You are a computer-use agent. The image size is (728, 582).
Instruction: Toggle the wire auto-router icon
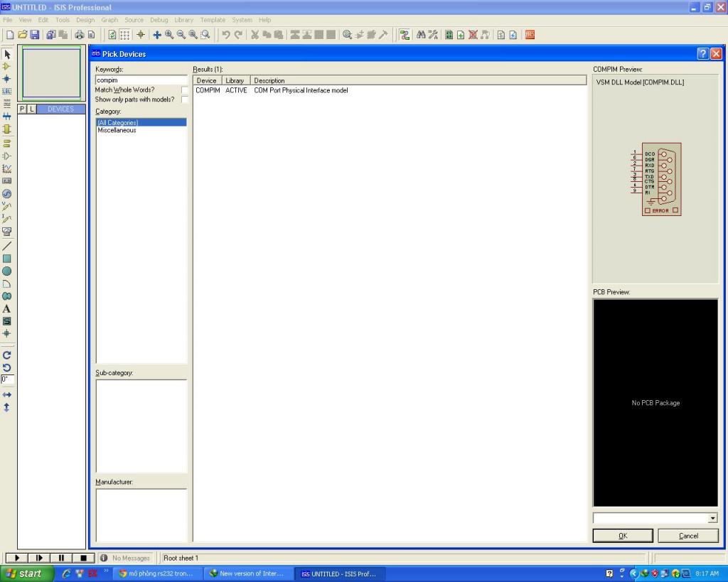[x=405, y=35]
